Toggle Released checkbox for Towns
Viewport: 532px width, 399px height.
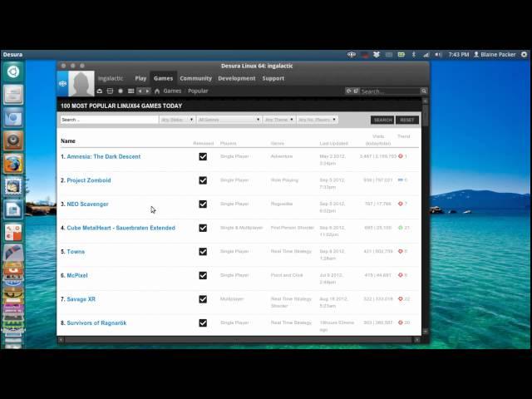click(x=203, y=251)
